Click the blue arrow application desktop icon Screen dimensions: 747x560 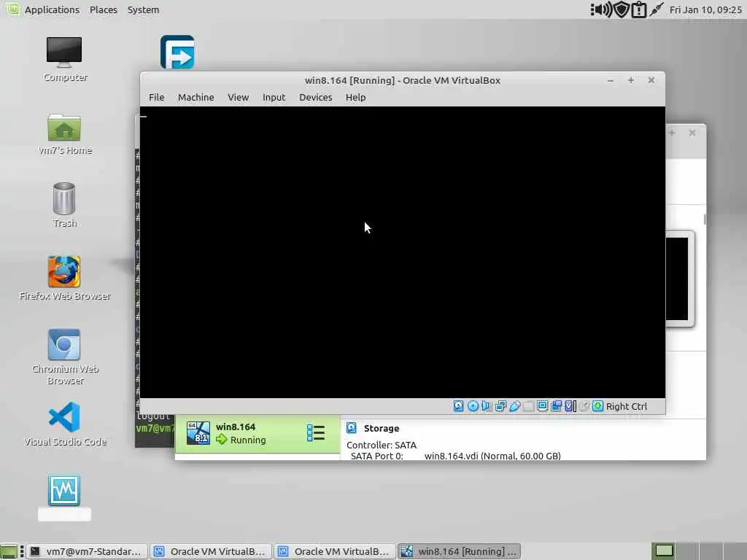point(177,52)
